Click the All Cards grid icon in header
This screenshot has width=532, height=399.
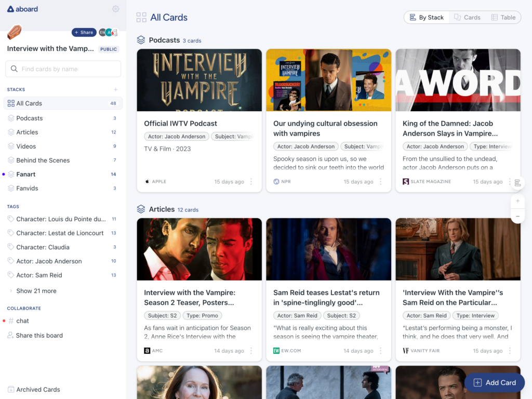[141, 17]
